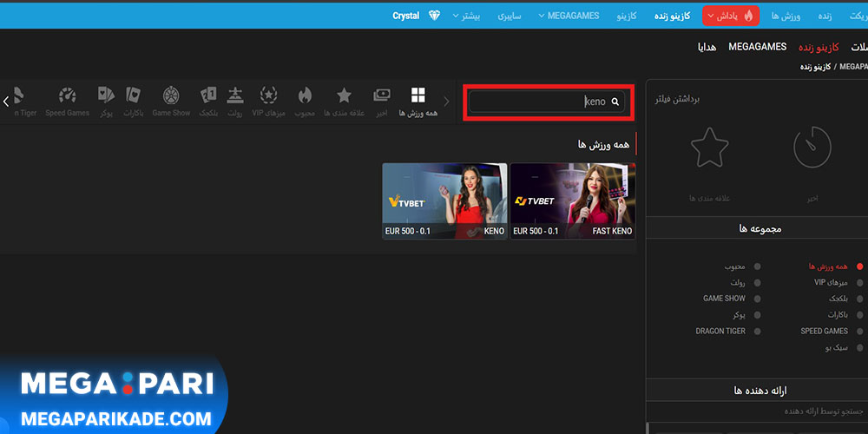This screenshot has width=868, height=434.
Task: Choose the بلکجک radio option in sidebar
Action: (x=859, y=299)
